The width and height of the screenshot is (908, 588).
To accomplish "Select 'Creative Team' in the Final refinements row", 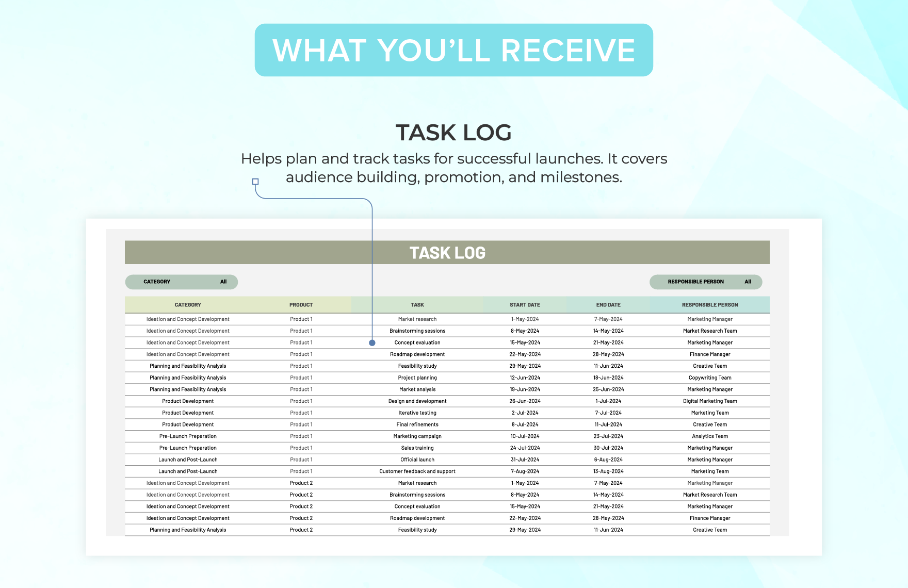I will point(710,424).
